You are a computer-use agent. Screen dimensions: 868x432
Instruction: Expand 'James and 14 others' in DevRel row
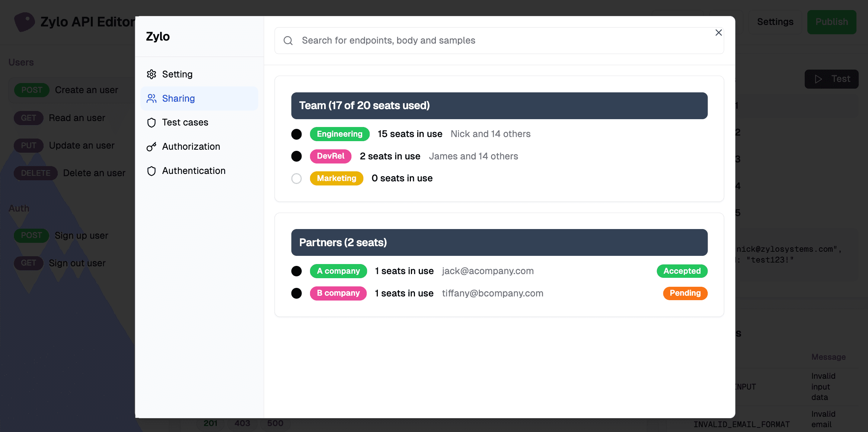pyautogui.click(x=473, y=156)
